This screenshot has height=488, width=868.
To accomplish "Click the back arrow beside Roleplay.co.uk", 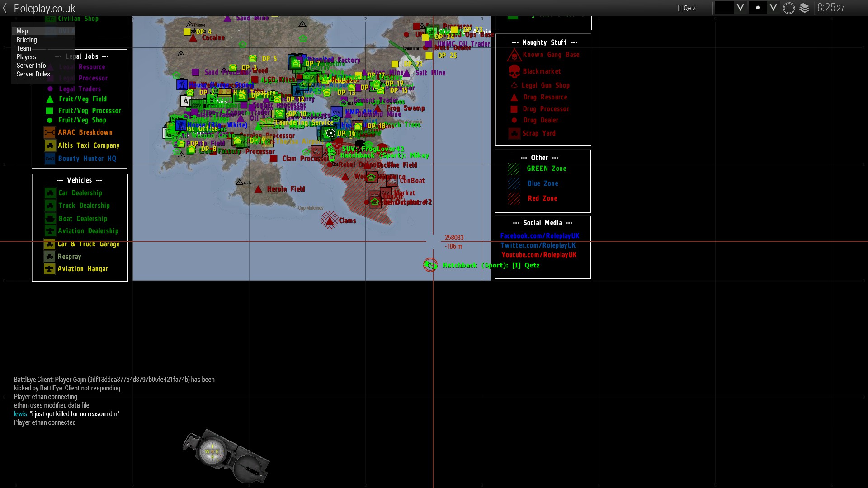I will click(x=5, y=8).
